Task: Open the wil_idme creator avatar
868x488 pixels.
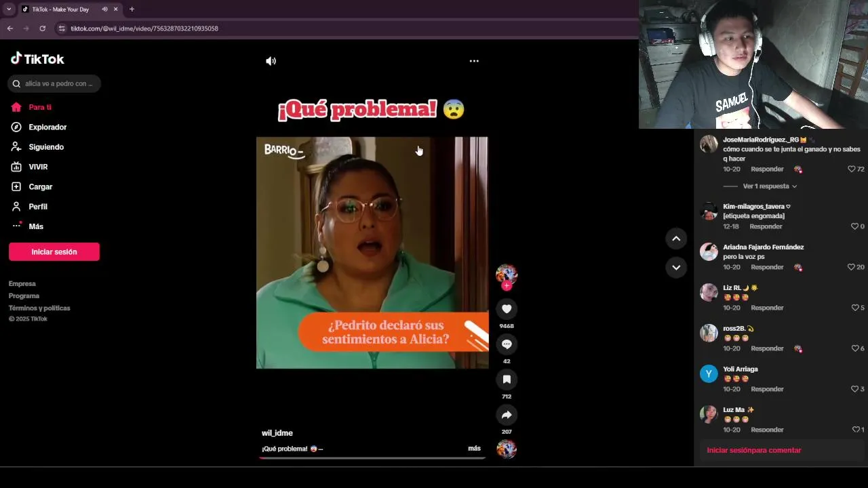Action: coord(507,274)
